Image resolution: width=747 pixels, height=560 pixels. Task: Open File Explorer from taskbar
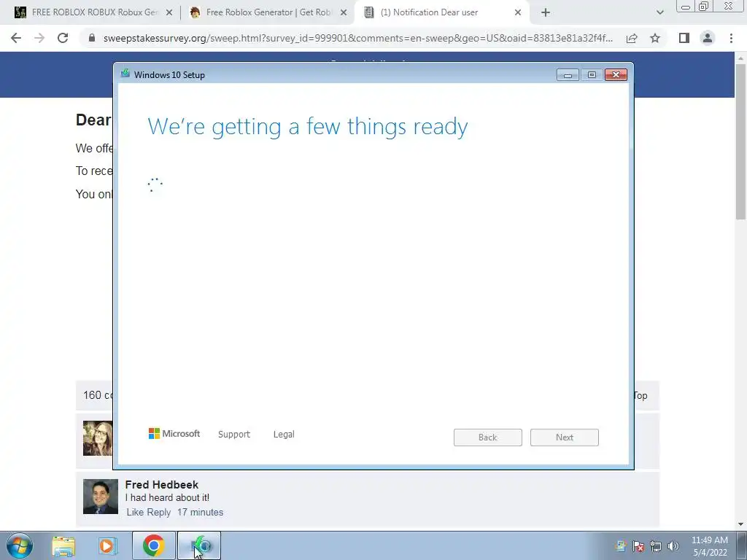tap(63, 545)
